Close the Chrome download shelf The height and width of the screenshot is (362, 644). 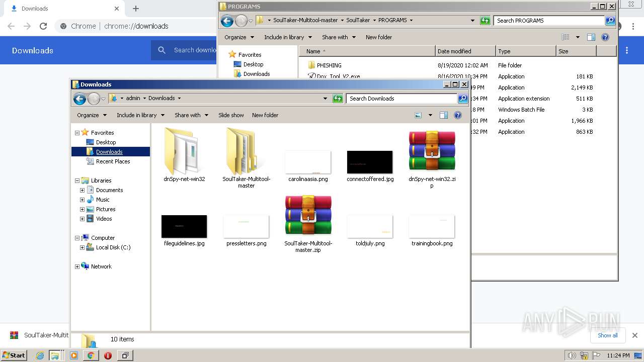click(x=634, y=335)
